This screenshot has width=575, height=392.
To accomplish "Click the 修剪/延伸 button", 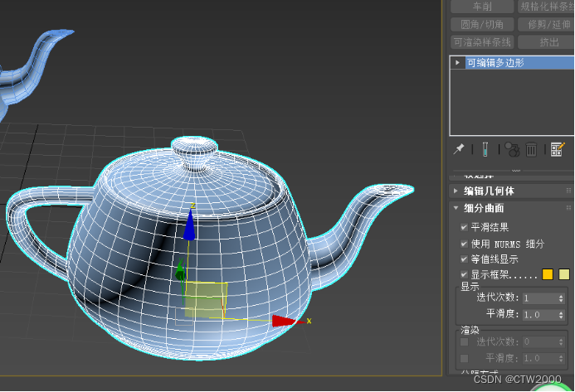I will pyautogui.click(x=546, y=25).
